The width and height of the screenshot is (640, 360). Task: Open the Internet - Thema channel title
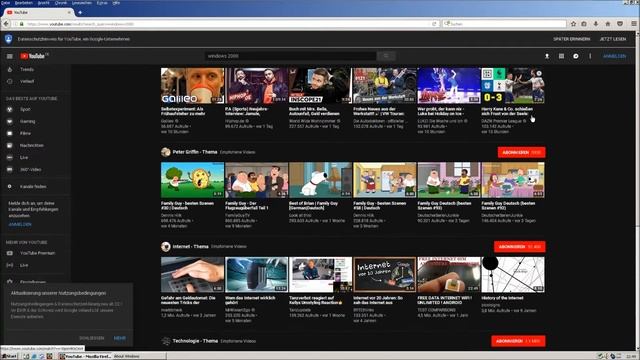click(190, 247)
